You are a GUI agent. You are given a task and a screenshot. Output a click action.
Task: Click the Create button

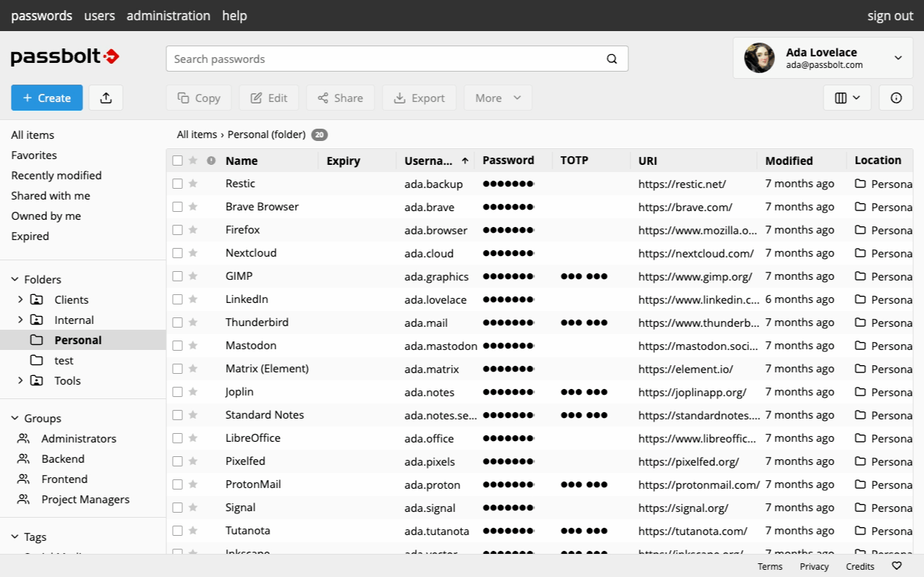47,98
